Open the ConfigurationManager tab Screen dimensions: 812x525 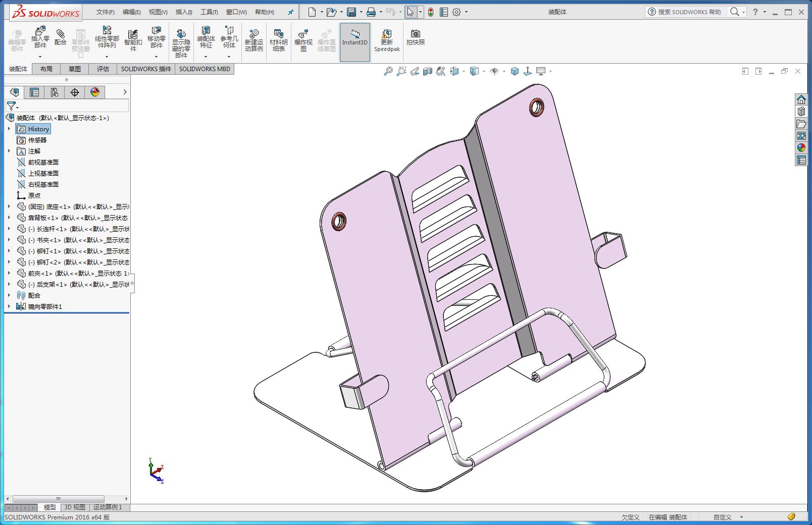tap(55, 92)
